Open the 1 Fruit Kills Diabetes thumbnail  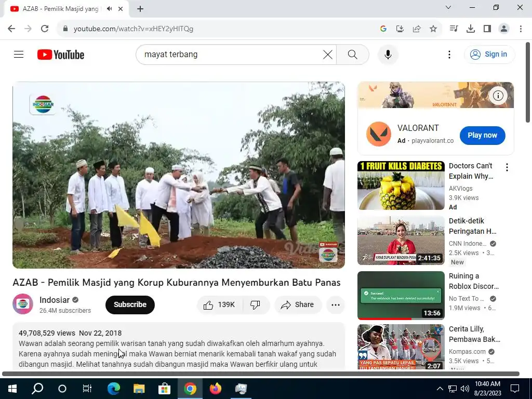point(401,185)
